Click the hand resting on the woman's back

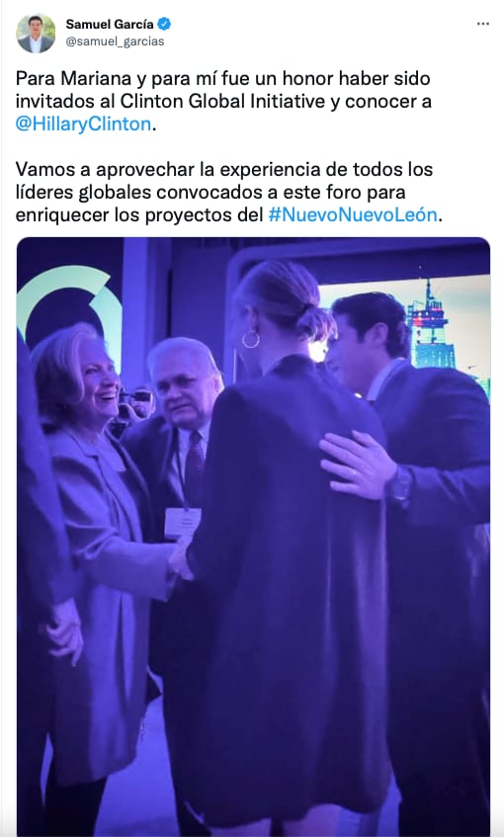[x=358, y=463]
